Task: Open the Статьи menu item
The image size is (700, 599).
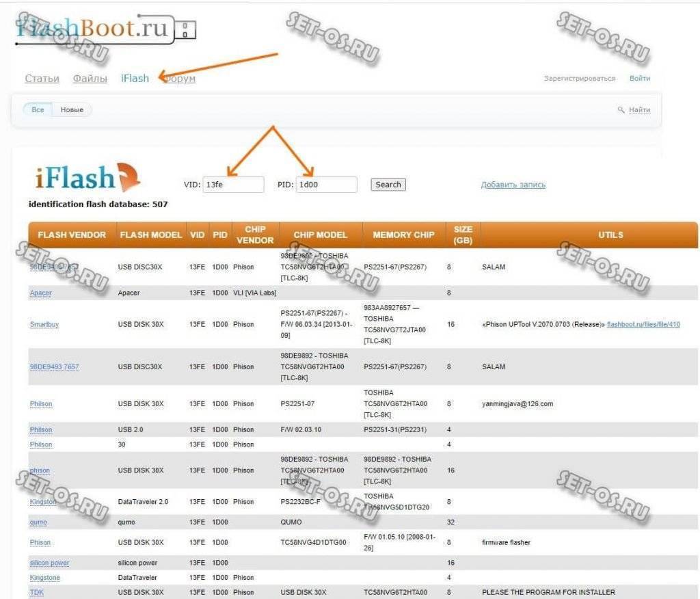Action: (42, 79)
